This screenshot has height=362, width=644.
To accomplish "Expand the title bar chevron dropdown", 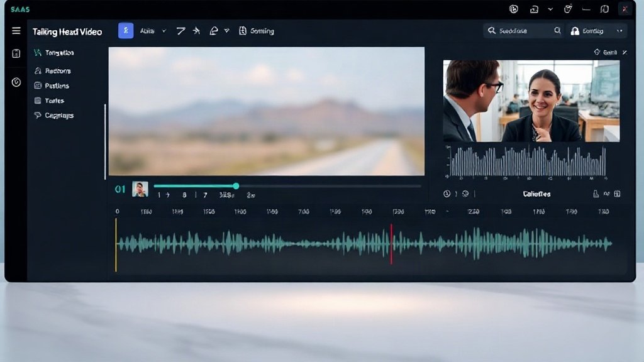I will click(550, 9).
